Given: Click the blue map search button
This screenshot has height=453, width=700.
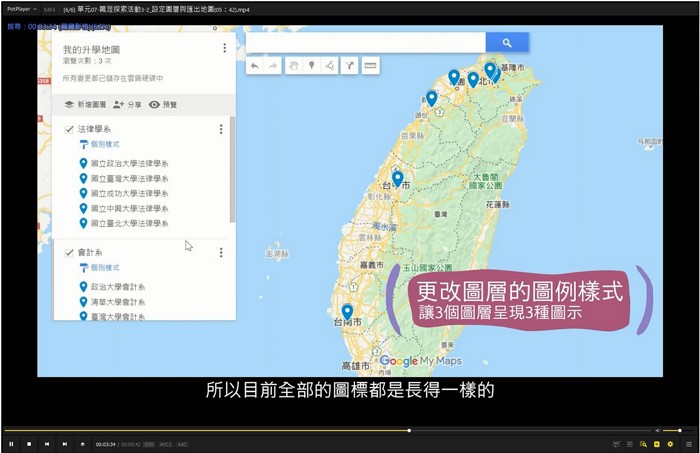Looking at the screenshot, I should tap(507, 43).
